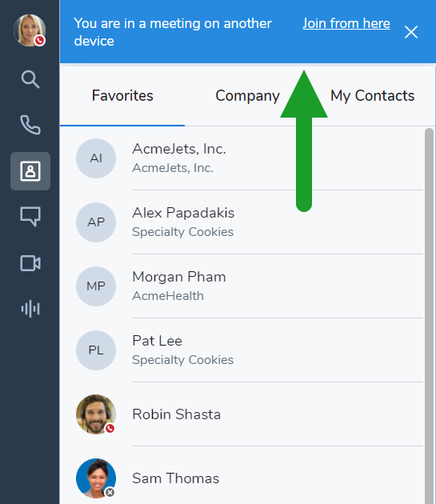This screenshot has width=436, height=504.
Task: Click Robin Shasta's profile photo
Action: [96, 414]
